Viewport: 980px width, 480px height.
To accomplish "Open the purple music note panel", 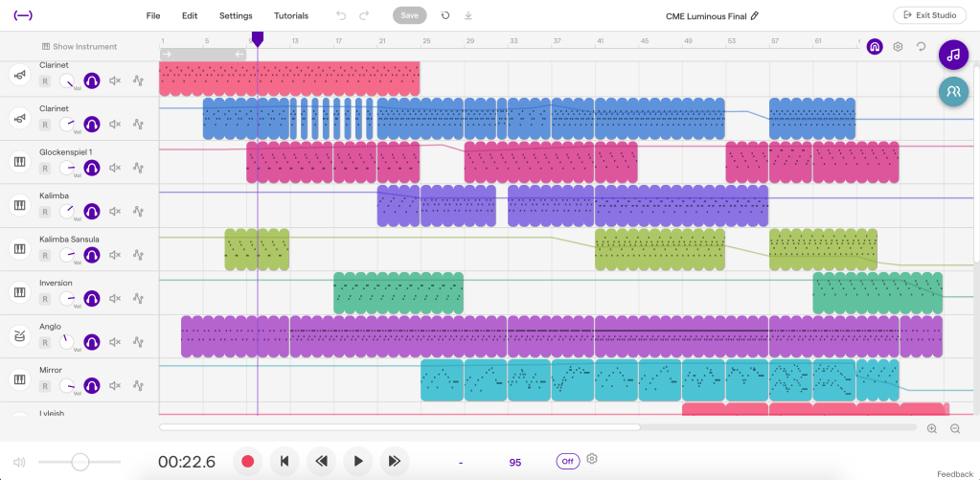I will pos(952,56).
